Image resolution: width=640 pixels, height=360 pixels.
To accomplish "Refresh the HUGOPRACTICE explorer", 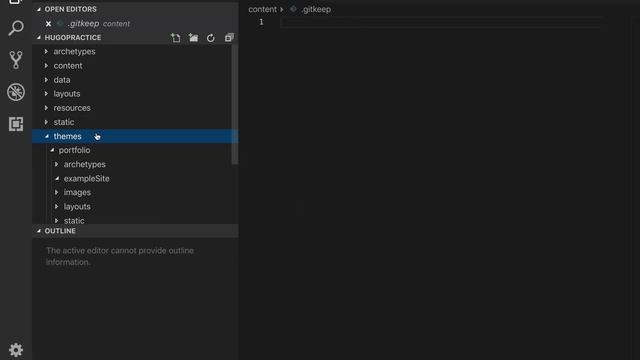I will pyautogui.click(x=211, y=38).
